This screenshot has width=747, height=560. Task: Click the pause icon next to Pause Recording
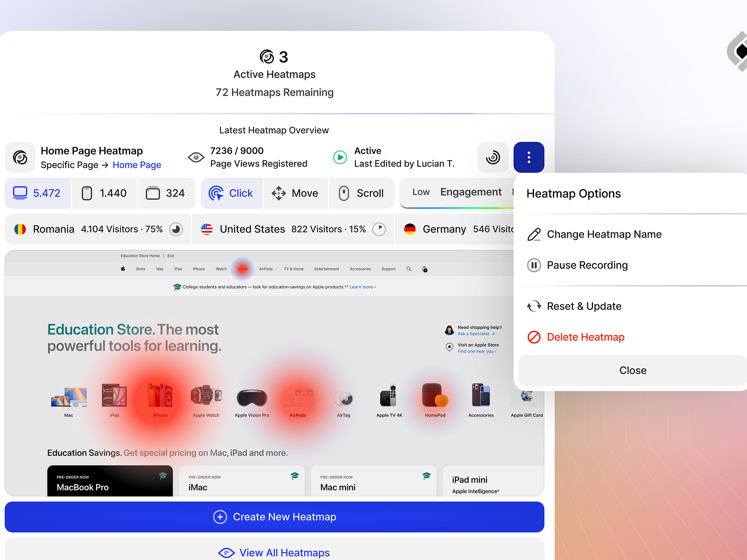pos(534,265)
